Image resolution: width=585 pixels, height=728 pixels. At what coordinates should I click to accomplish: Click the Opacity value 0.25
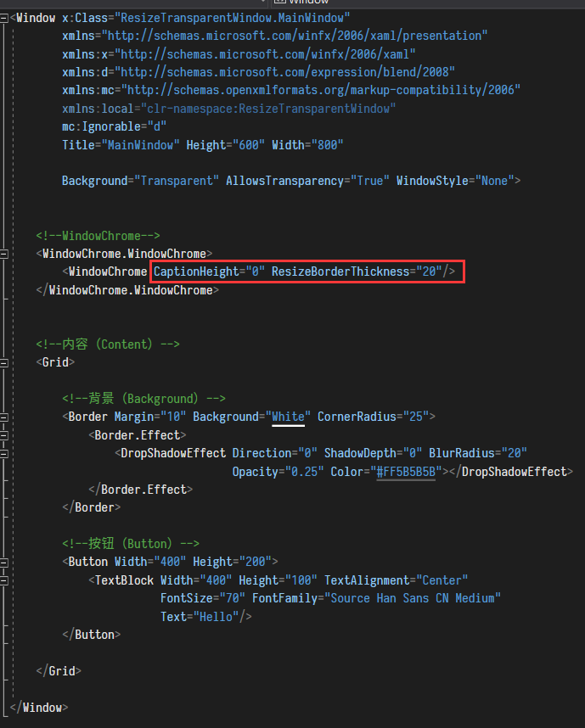tap(304, 472)
